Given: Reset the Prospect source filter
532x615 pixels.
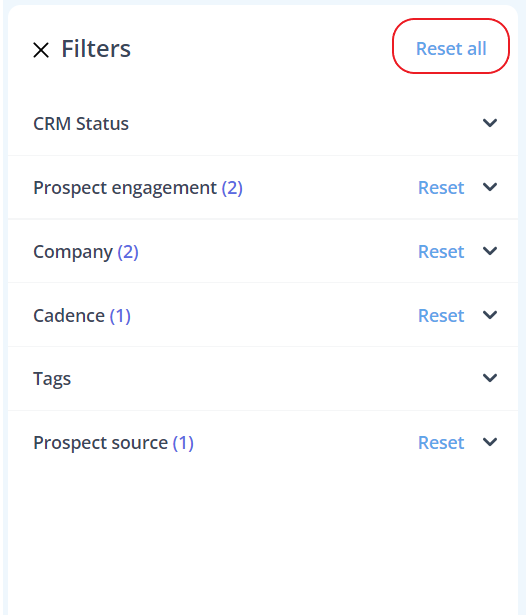Looking at the screenshot, I should (x=441, y=442).
